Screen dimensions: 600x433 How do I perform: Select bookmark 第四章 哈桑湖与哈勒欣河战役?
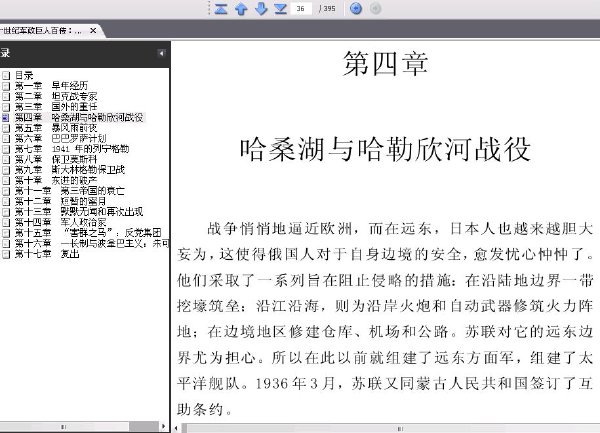click(x=79, y=117)
